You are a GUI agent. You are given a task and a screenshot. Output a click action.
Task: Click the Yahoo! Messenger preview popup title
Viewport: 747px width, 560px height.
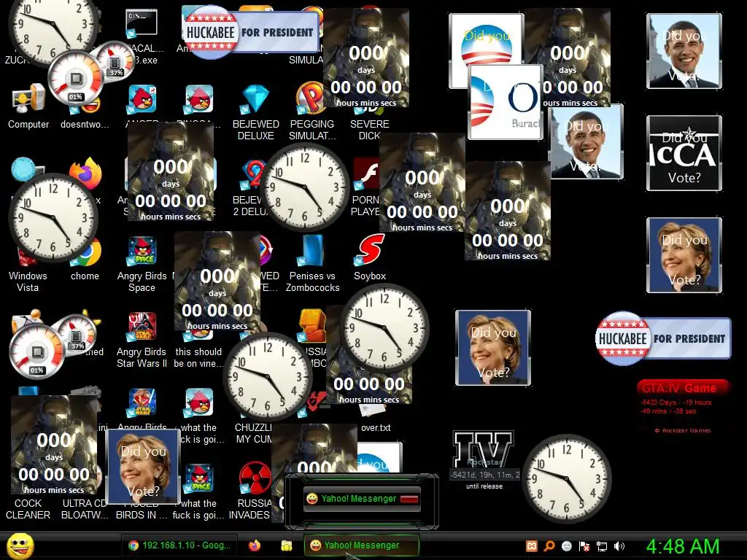(358, 499)
